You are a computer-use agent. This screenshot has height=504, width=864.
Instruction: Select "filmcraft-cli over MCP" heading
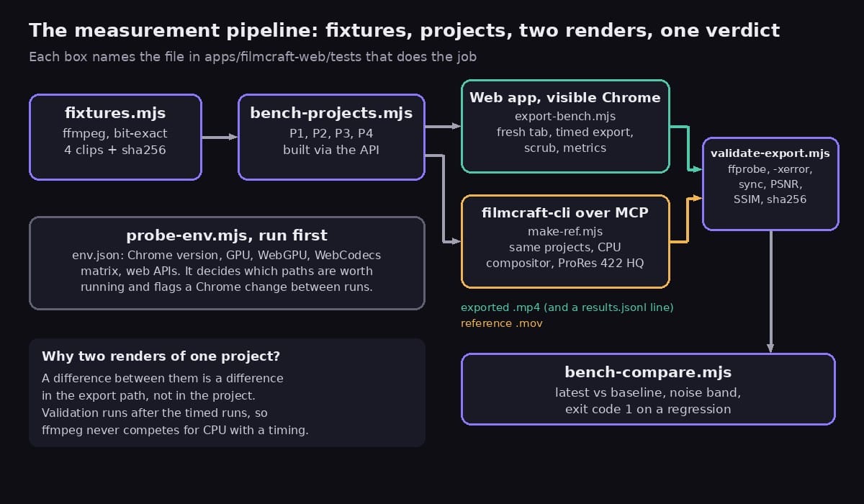[565, 212]
